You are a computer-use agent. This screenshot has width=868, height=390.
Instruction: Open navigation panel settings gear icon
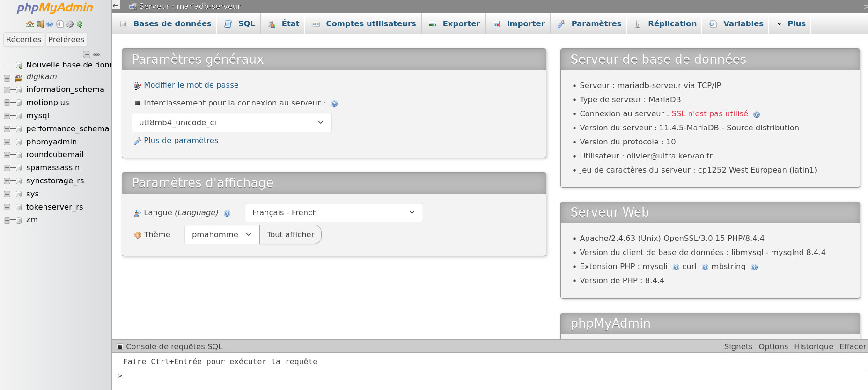[70, 24]
